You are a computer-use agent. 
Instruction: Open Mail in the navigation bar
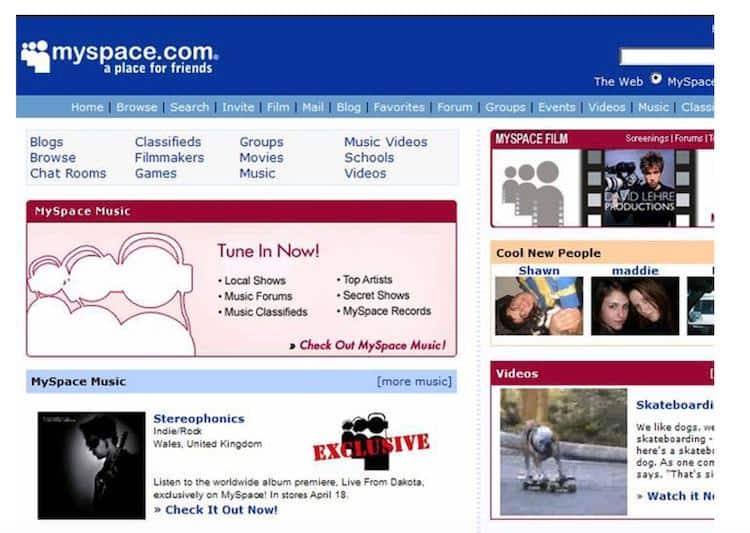click(x=313, y=107)
